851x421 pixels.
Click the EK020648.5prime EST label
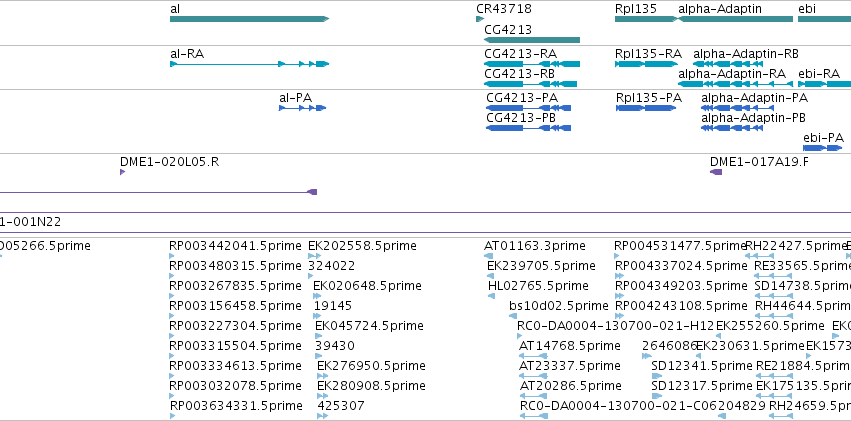[x=367, y=286]
